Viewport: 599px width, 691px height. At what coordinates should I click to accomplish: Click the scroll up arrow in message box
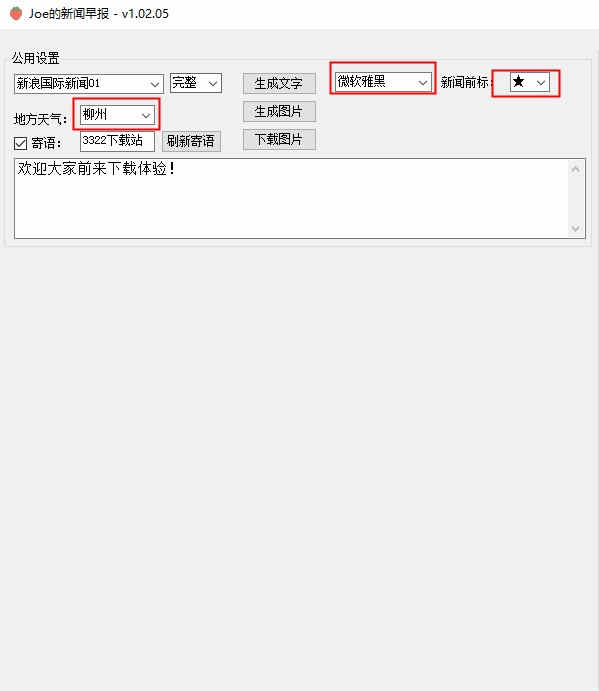click(x=575, y=169)
